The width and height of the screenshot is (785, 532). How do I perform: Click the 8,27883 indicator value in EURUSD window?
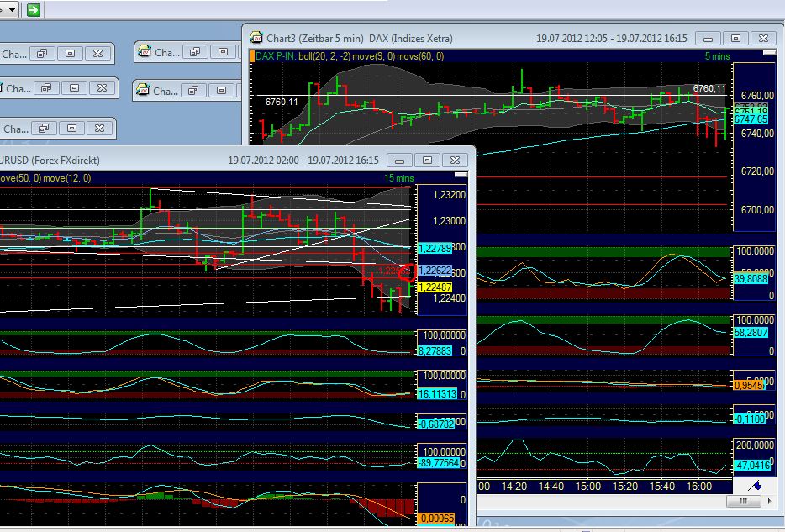pyautogui.click(x=435, y=351)
